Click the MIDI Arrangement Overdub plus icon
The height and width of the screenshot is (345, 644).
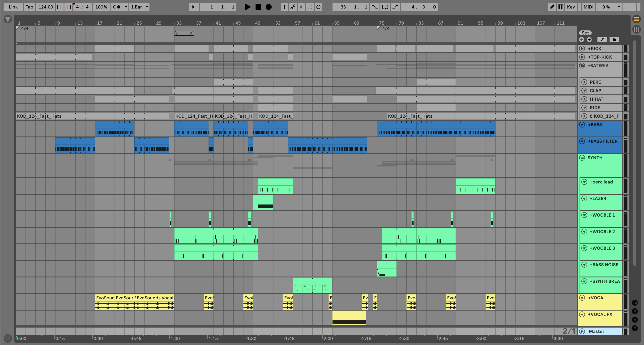click(x=284, y=7)
